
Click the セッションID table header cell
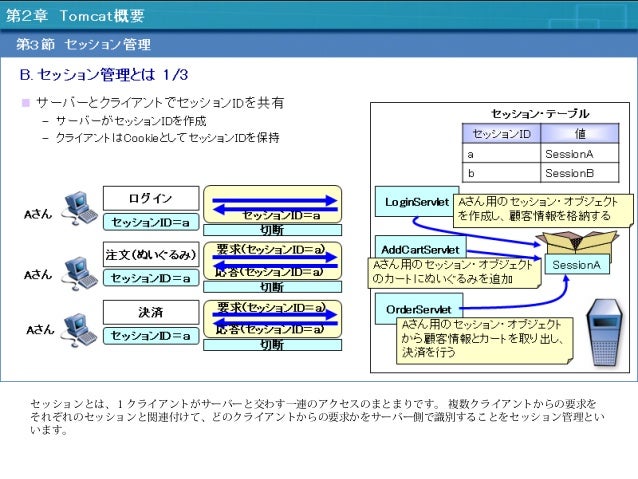(501, 133)
